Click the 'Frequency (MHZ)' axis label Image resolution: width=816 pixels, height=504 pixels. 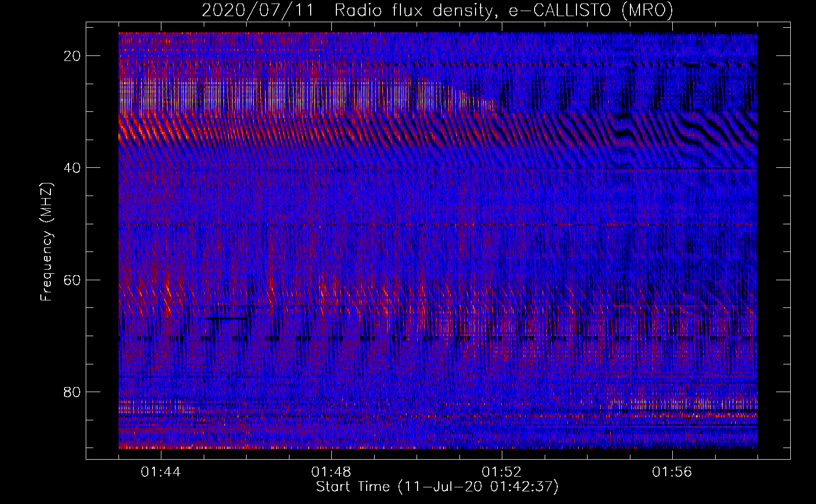[46, 242]
